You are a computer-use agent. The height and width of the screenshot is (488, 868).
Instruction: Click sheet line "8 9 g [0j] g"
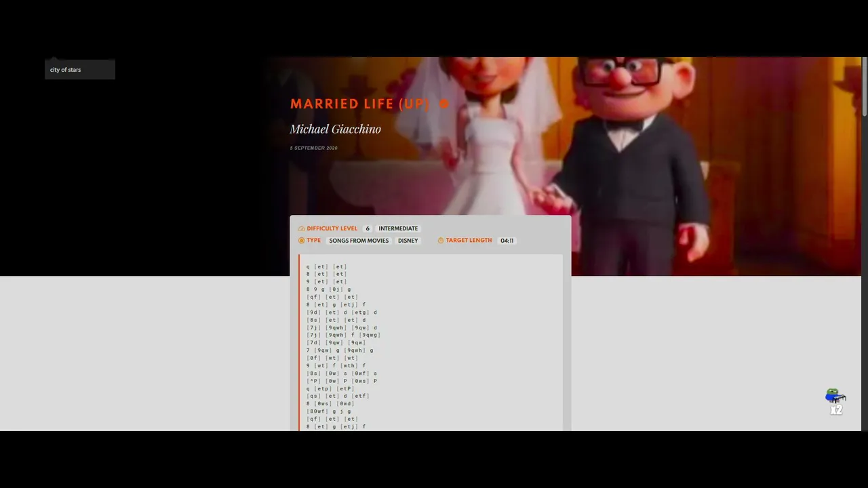click(328, 289)
